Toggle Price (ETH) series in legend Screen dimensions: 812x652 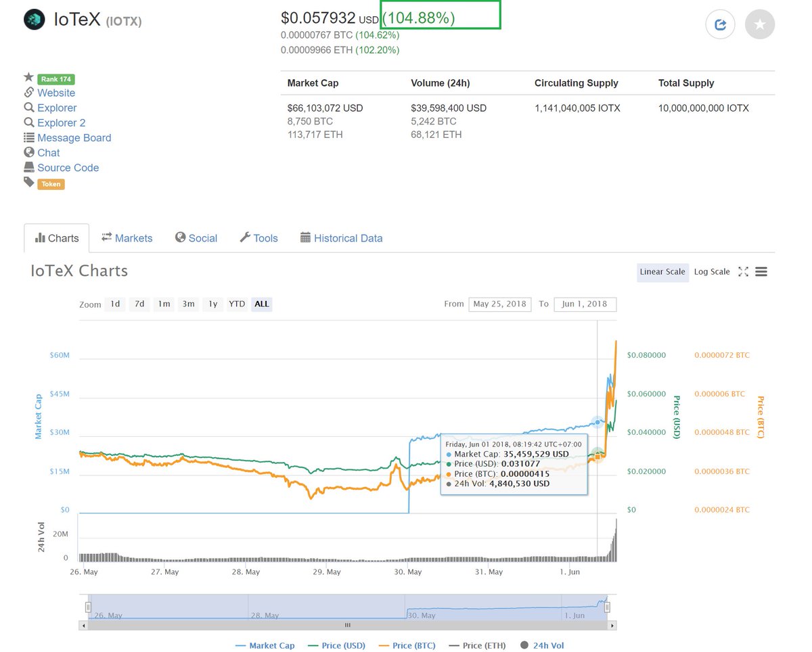[477, 645]
